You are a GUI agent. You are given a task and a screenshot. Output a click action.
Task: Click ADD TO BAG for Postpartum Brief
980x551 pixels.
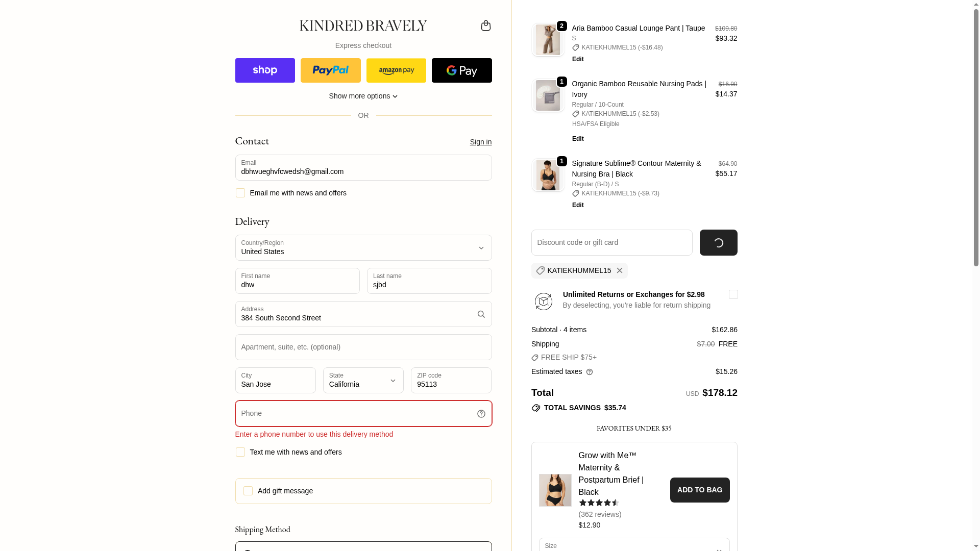(x=699, y=490)
